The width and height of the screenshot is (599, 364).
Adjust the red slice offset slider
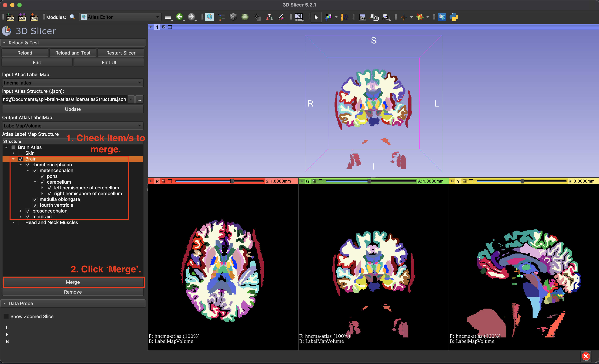[x=232, y=181]
